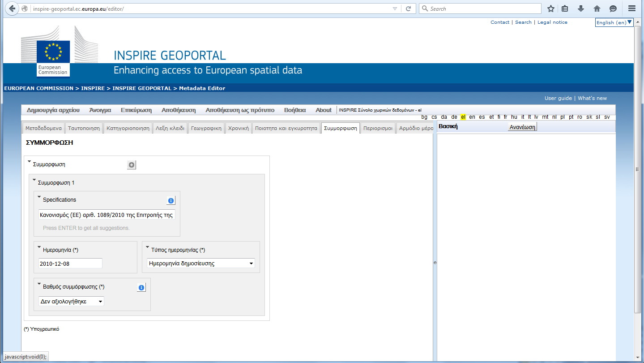Open Βαθμός συμμόρφωσης dropdown
644x363 pixels.
pos(72,302)
